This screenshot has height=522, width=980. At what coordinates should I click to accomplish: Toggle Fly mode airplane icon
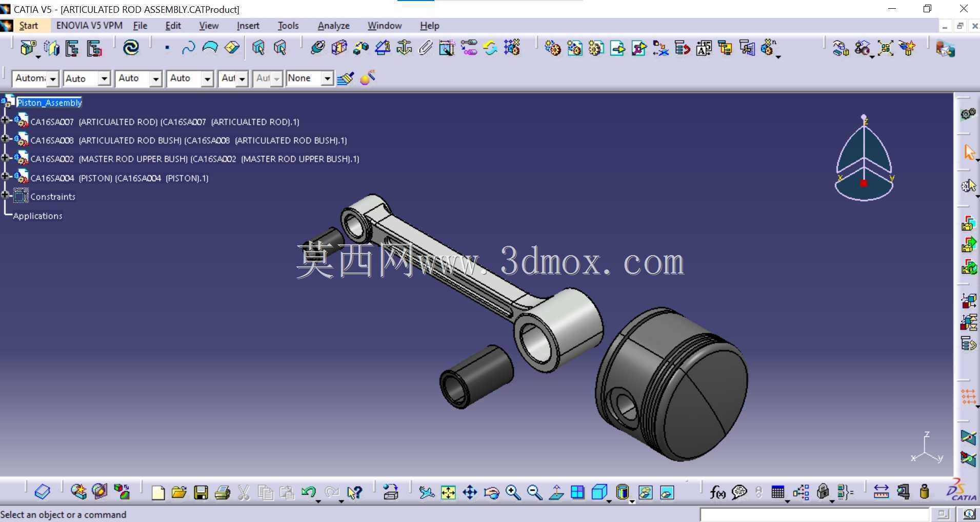[x=426, y=493]
